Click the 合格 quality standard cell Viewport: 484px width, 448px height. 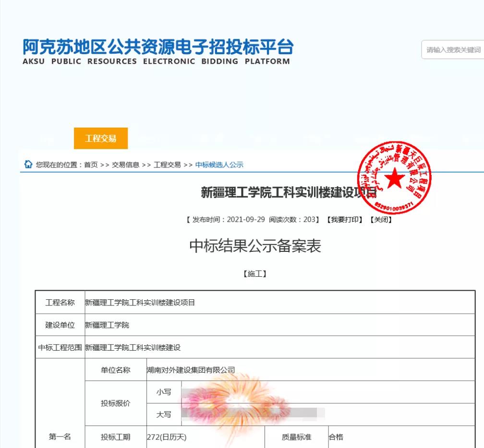point(336,437)
